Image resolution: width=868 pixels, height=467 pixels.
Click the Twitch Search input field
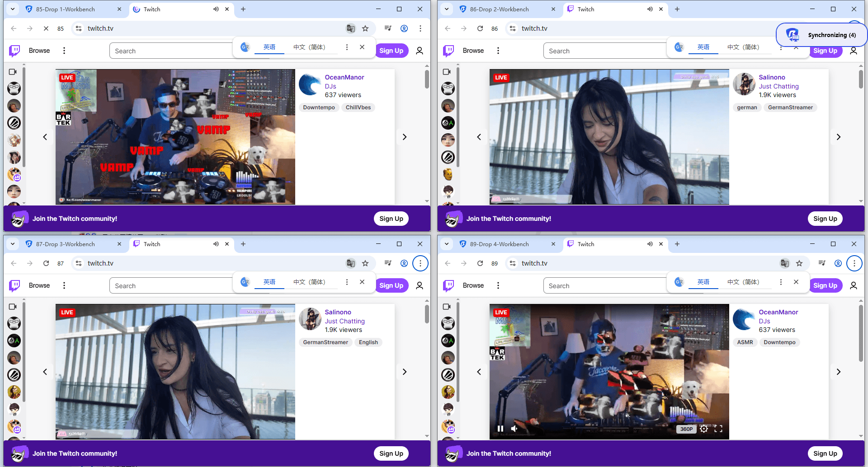pyautogui.click(x=172, y=51)
